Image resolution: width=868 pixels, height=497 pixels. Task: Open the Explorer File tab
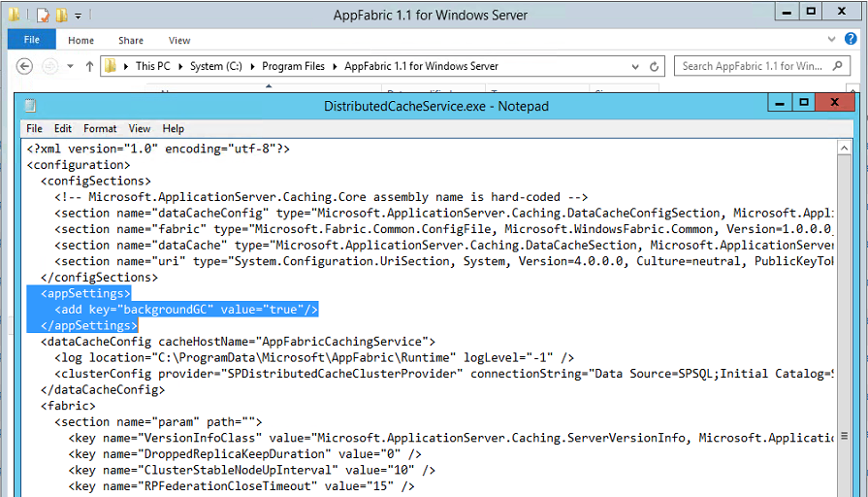coord(32,40)
